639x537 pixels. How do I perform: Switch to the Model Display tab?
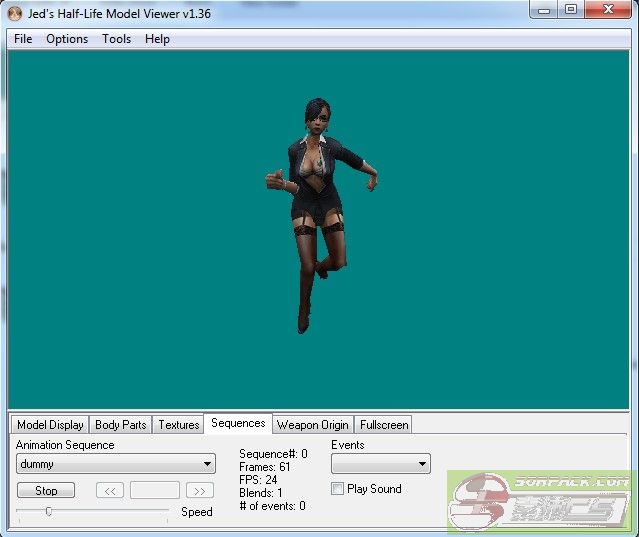(50, 425)
